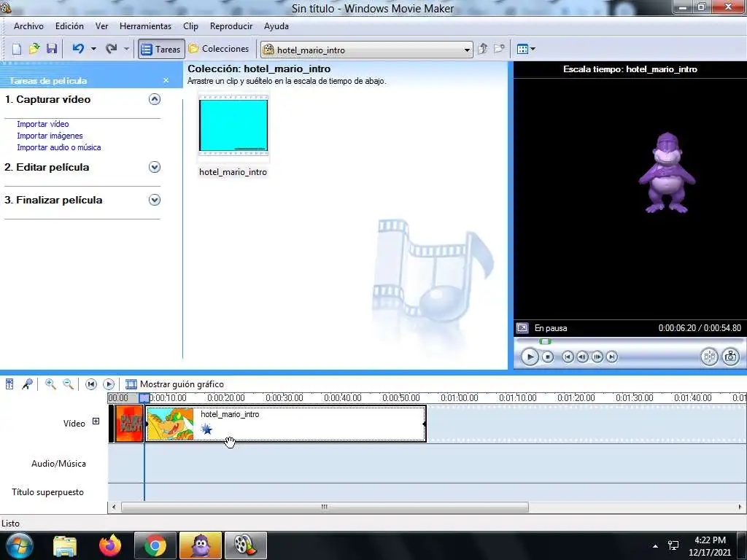Toggle the Tareas pane button

(161, 49)
